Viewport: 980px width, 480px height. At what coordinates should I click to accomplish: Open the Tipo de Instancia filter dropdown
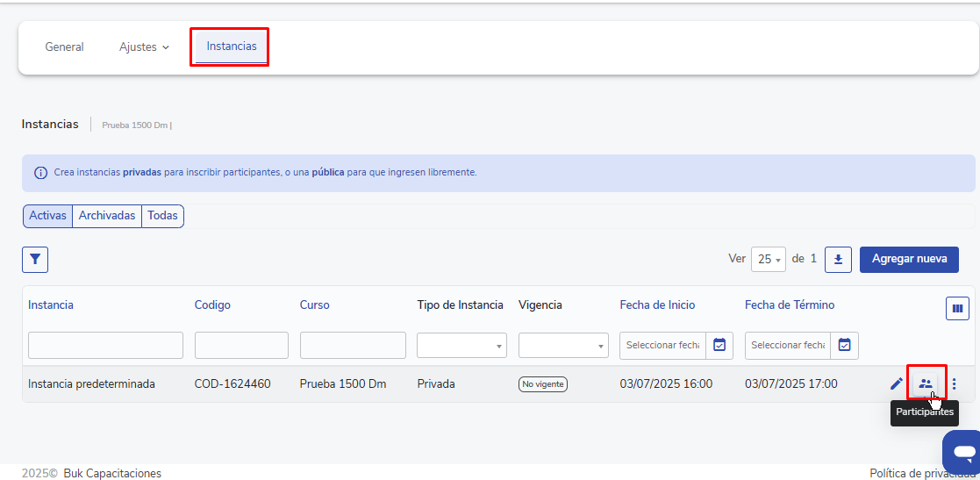pyautogui.click(x=461, y=346)
